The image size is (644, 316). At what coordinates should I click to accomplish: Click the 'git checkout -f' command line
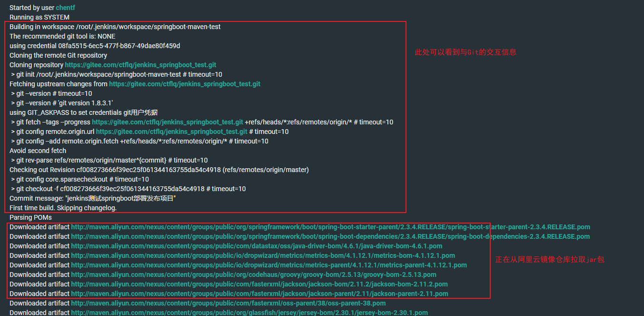(x=129, y=189)
